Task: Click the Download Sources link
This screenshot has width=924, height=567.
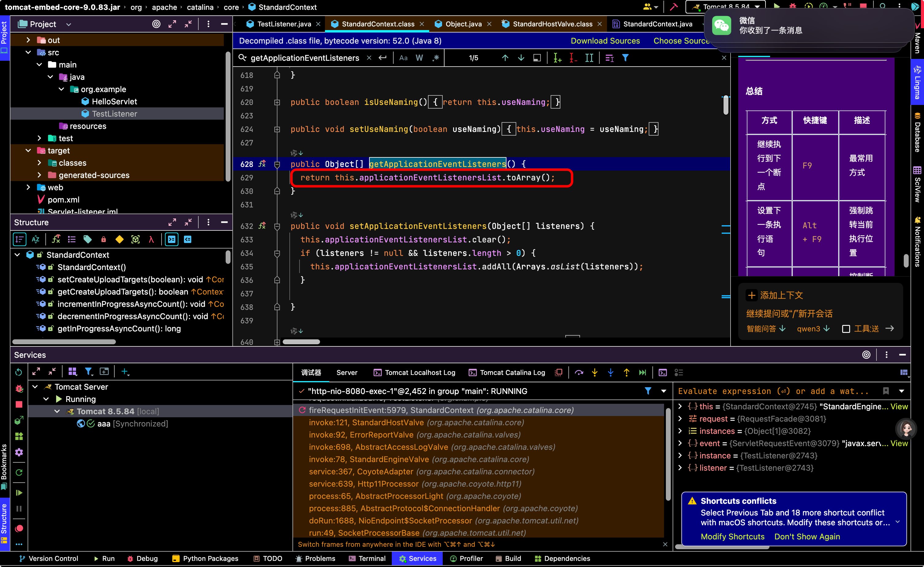Action: point(605,40)
